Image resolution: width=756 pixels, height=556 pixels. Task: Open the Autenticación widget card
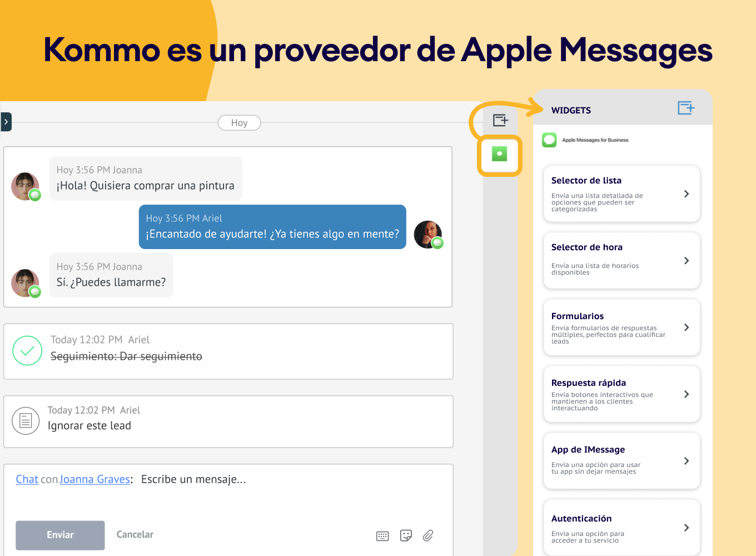point(621,527)
